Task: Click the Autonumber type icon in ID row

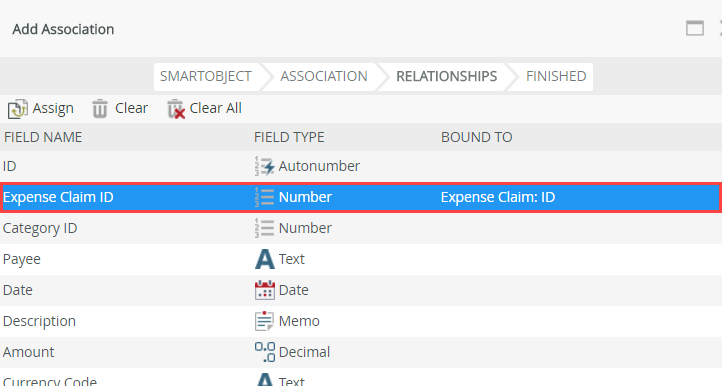Action: 264,166
